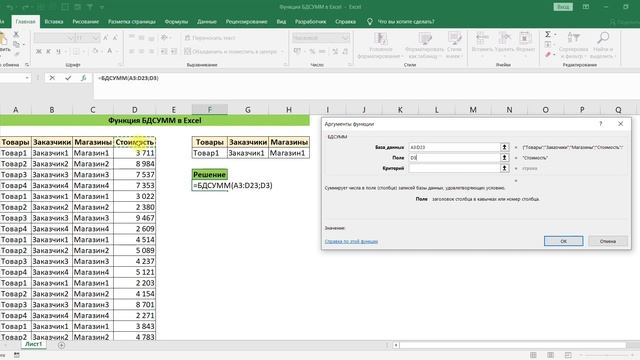Click Tell me what you want to do field
The width and height of the screenshot is (640, 360).
tap(406, 22)
